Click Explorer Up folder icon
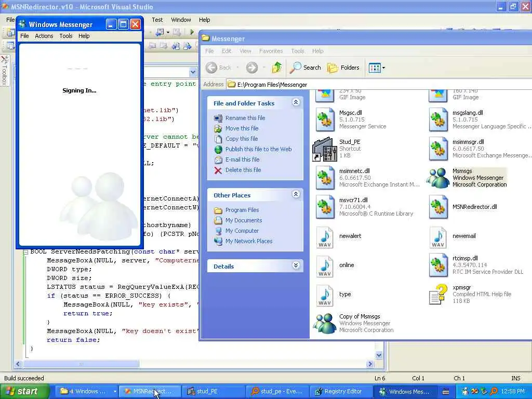532x399 pixels. point(277,68)
